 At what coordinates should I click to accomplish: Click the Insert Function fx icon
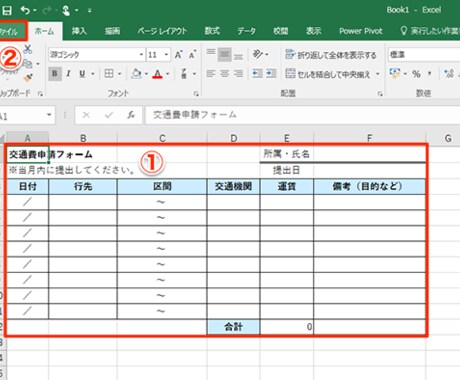pyautogui.click(x=131, y=115)
